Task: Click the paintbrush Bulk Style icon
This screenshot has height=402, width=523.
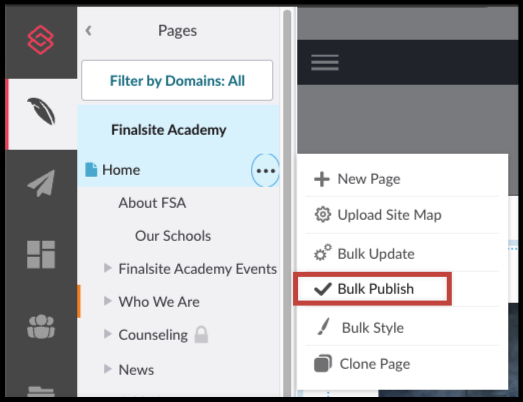Action: pos(324,326)
